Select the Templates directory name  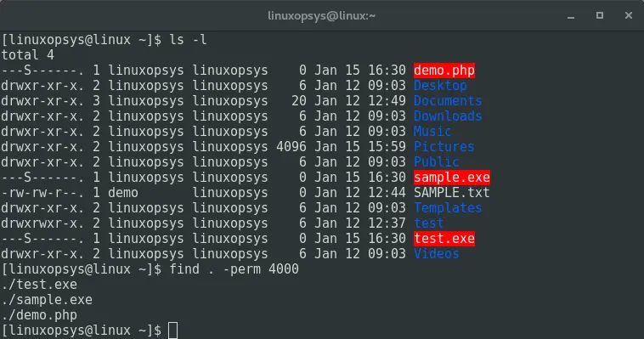(x=448, y=208)
